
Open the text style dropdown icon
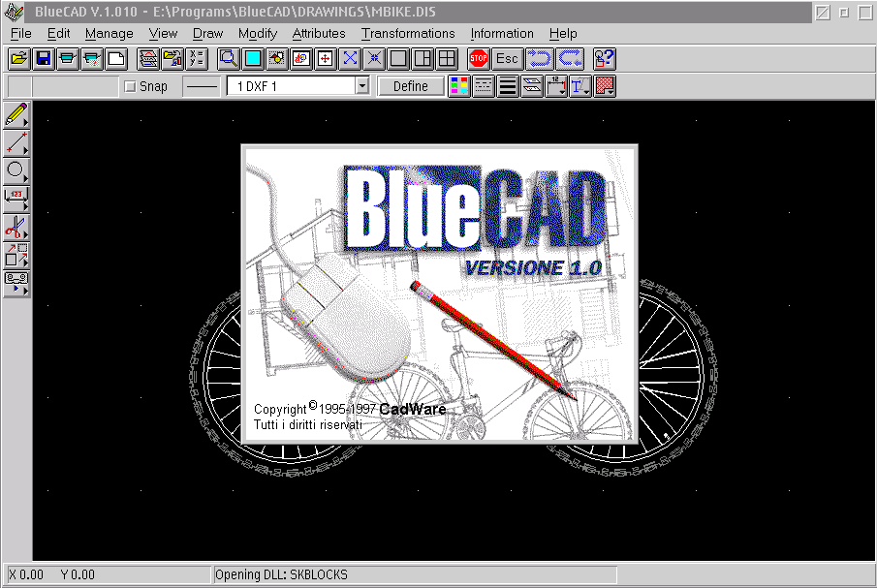580,86
